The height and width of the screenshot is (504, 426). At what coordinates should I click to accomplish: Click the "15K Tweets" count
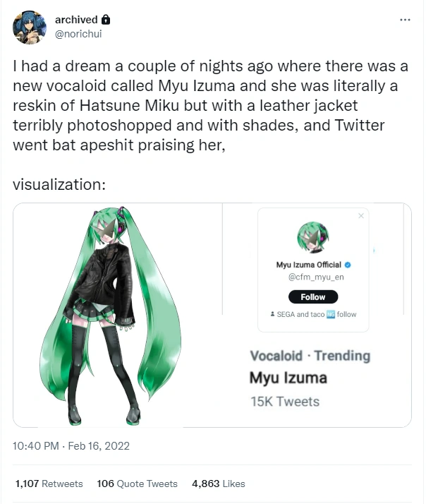click(284, 402)
